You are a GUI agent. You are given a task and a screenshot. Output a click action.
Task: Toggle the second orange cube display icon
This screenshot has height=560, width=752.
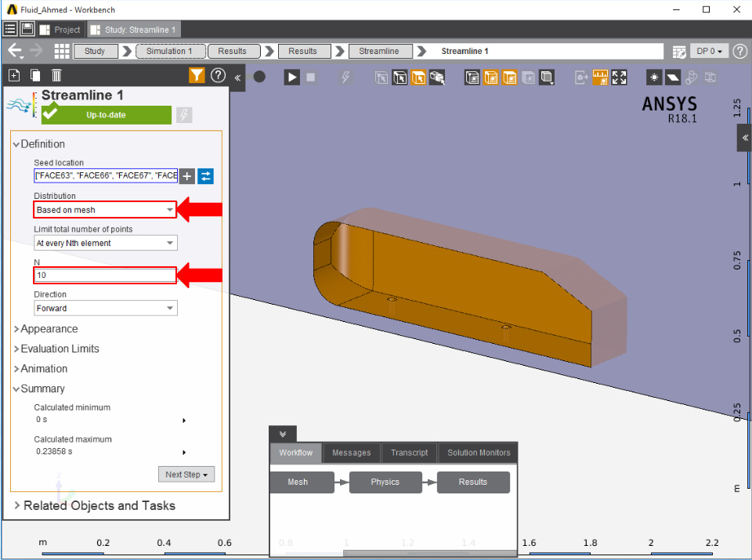coord(509,78)
